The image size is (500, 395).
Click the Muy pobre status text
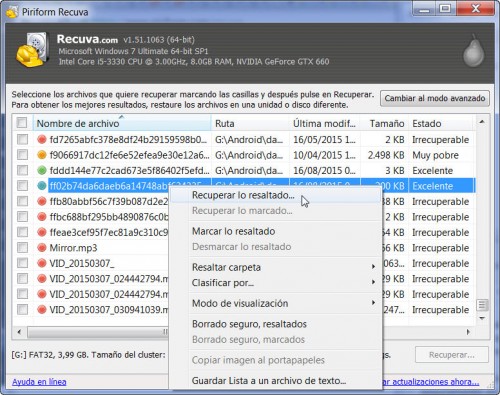point(435,155)
